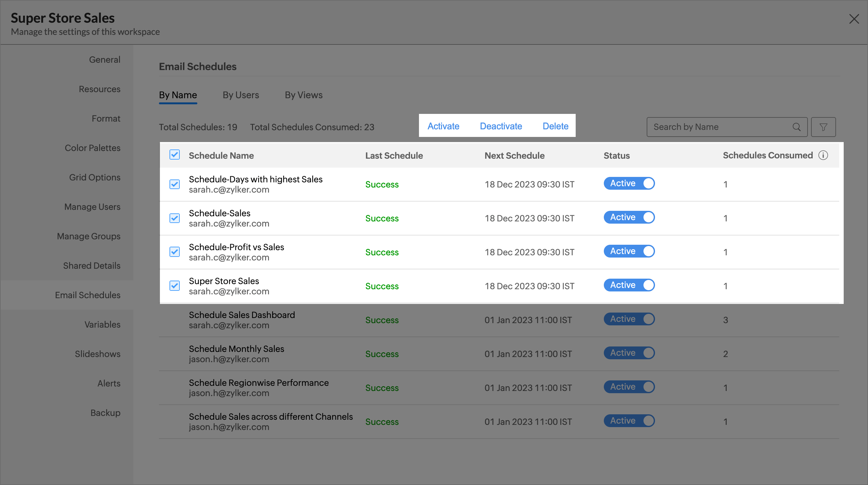Open Format settings in sidebar

coord(106,119)
